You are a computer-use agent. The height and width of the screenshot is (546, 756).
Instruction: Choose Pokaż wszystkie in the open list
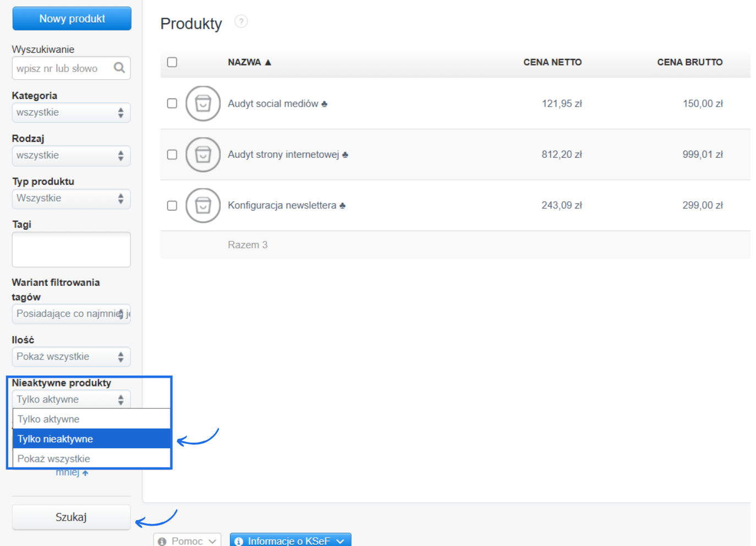(91, 459)
